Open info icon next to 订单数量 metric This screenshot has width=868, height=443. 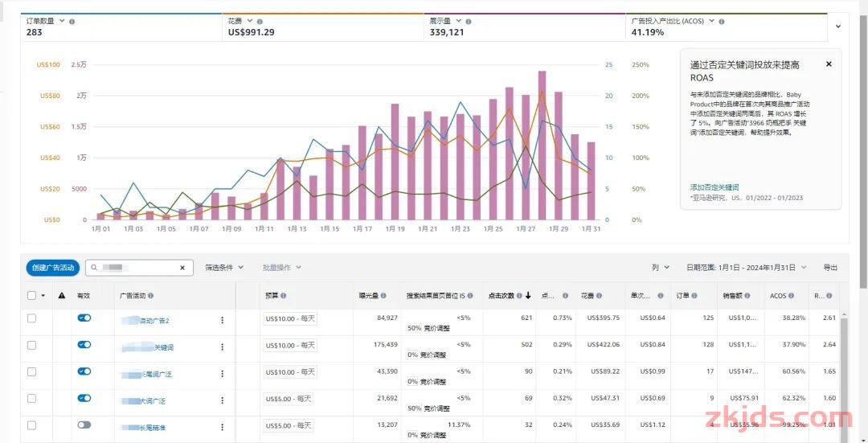(72, 22)
